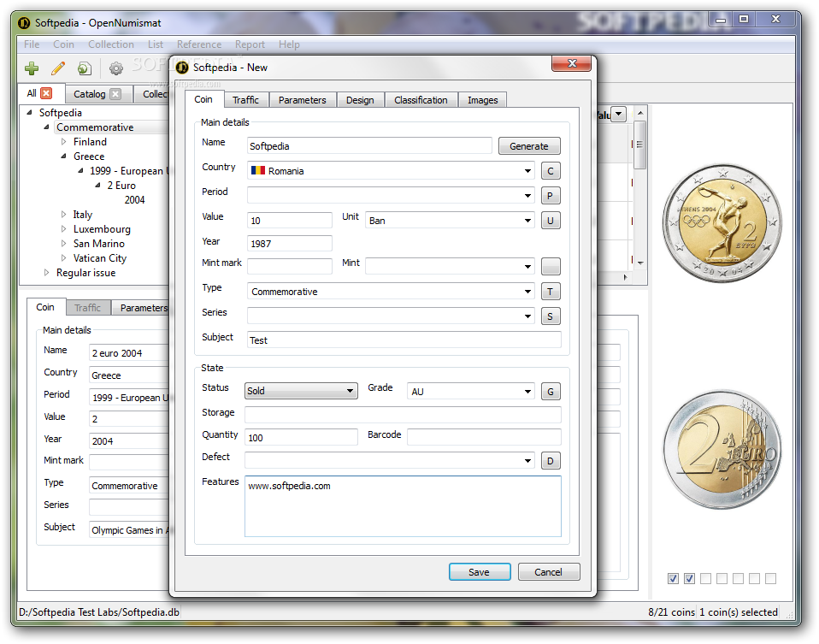Click the OpenNumismat icon in the New dialog title
This screenshot has width=819, height=644.
tap(182, 68)
